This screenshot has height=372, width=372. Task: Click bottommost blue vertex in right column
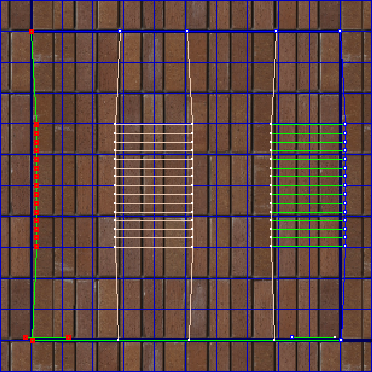coord(345,246)
